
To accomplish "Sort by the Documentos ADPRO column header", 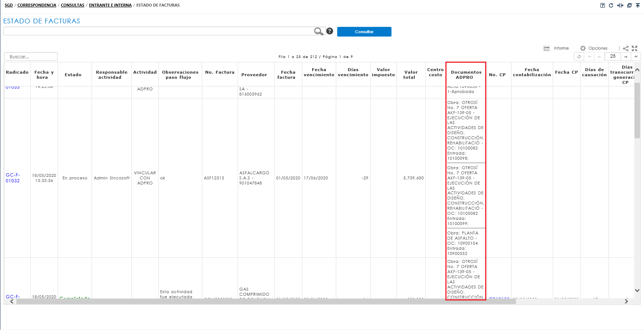I will pos(466,75).
